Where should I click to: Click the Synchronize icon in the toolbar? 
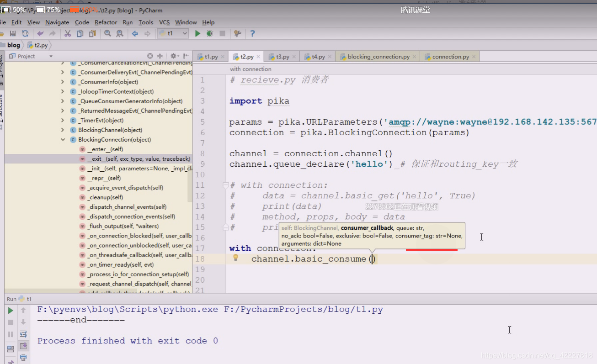tap(25, 33)
